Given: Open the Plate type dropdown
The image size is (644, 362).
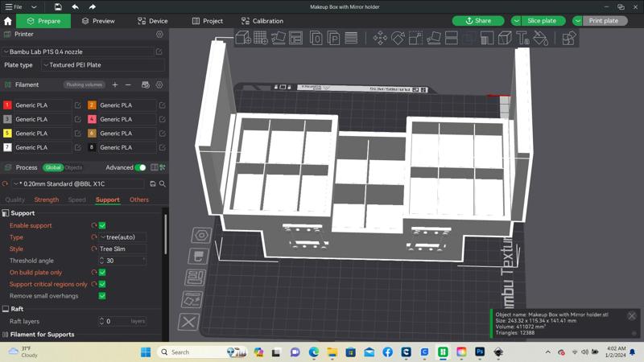Looking at the screenshot, I should coord(102,65).
